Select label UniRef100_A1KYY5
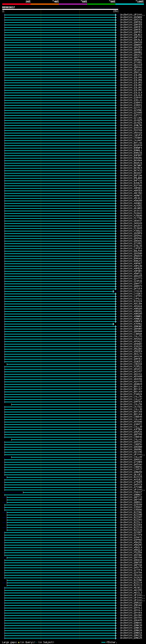The width and height of the screenshot is (146, 644). point(131,382)
